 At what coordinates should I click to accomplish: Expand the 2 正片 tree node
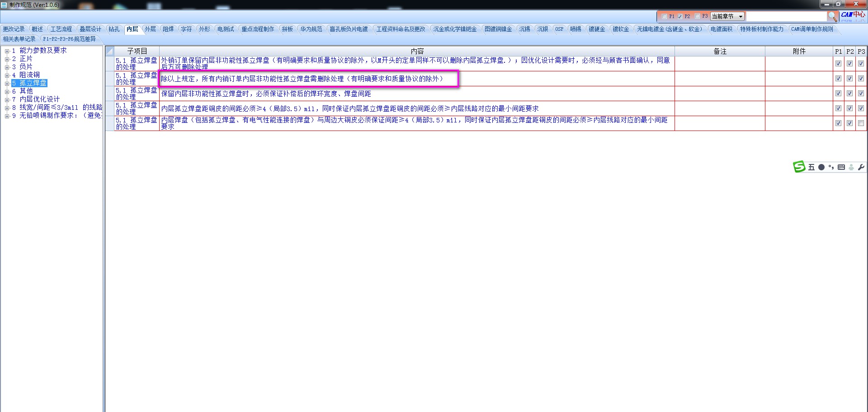(x=7, y=59)
